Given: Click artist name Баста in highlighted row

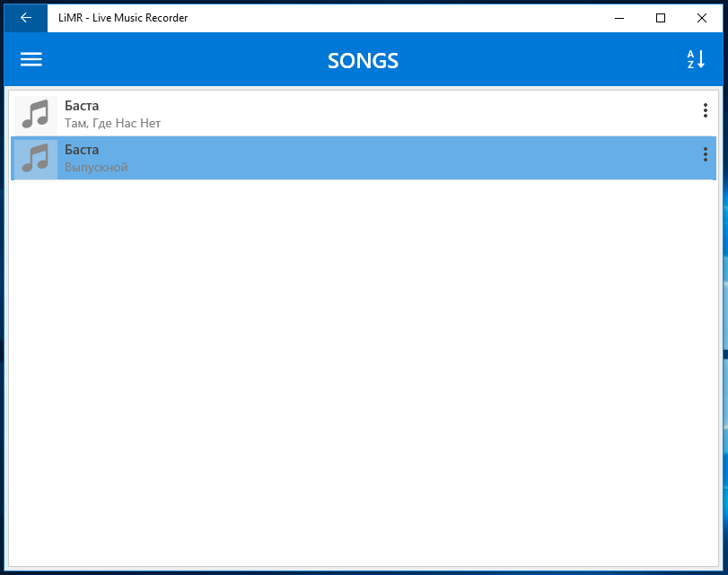Looking at the screenshot, I should click(x=82, y=150).
